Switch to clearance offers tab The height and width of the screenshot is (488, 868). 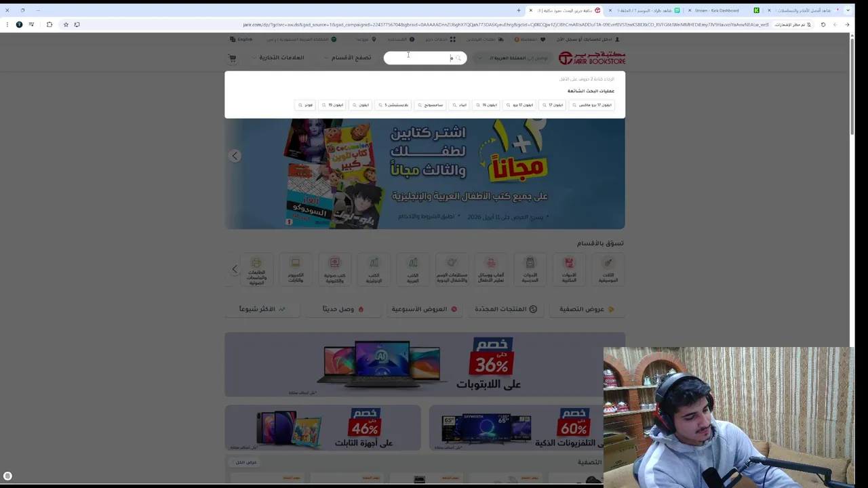587,309
